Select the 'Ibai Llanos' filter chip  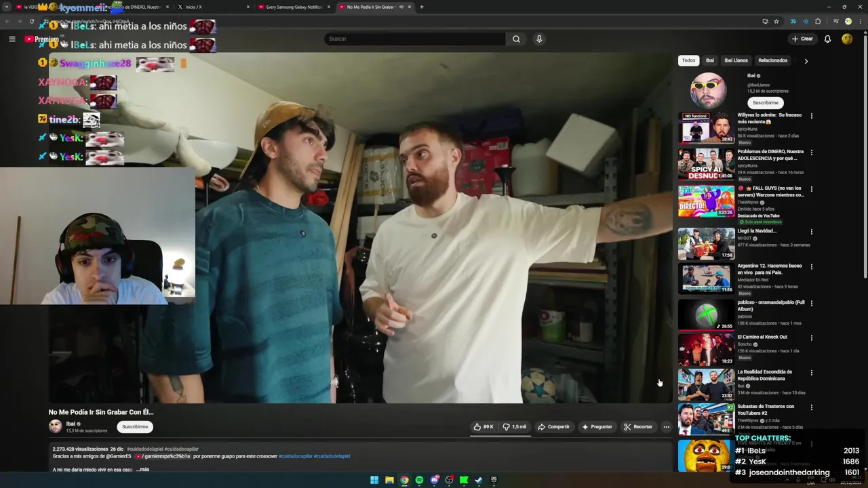click(736, 60)
